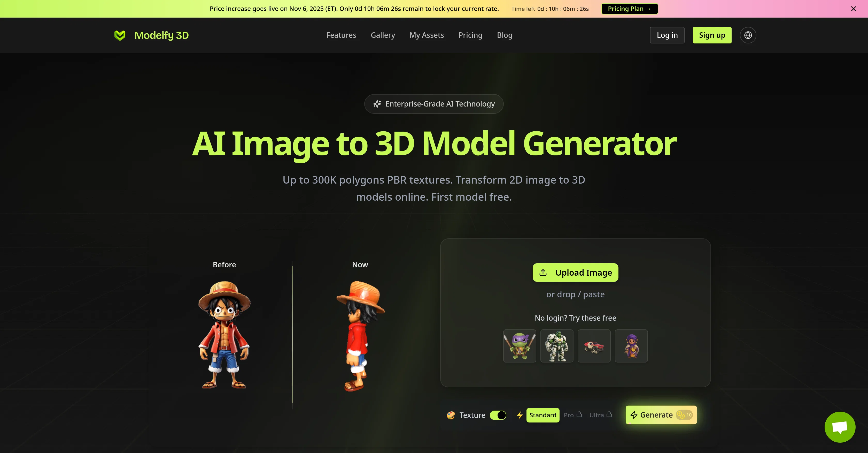
Task: Close the price increase banner
Action: [x=853, y=9]
